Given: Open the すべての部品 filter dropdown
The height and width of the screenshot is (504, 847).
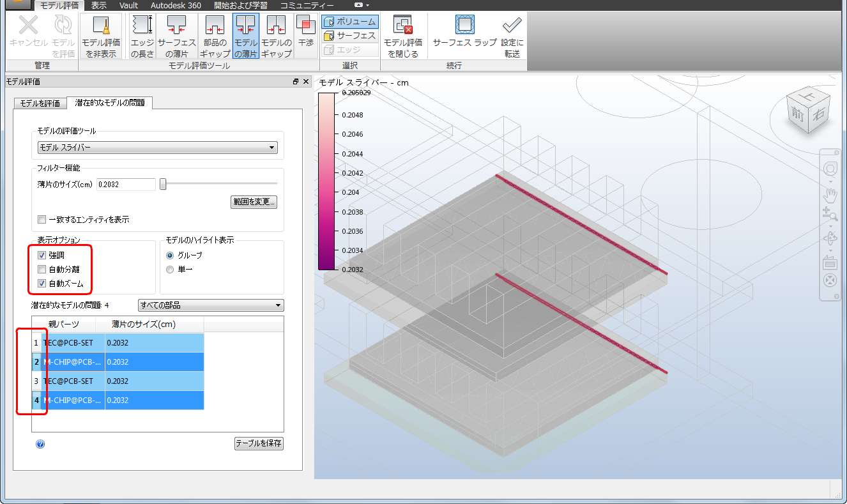Looking at the screenshot, I should click(x=211, y=305).
